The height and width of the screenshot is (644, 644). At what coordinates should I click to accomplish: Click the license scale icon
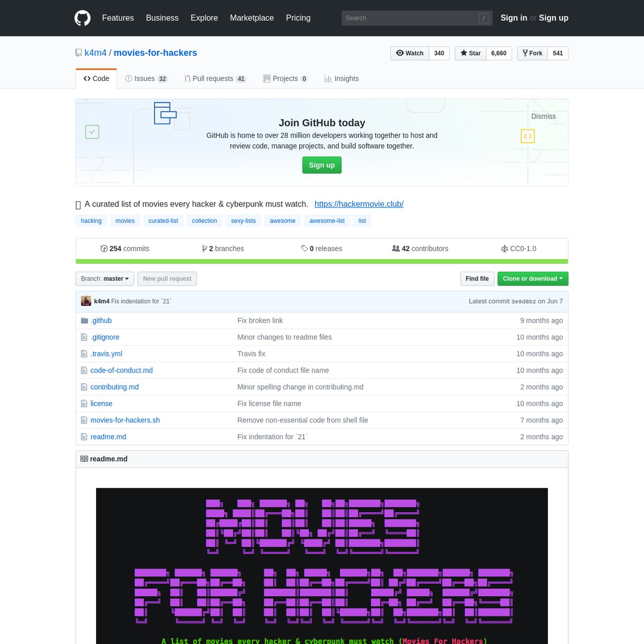(x=504, y=248)
